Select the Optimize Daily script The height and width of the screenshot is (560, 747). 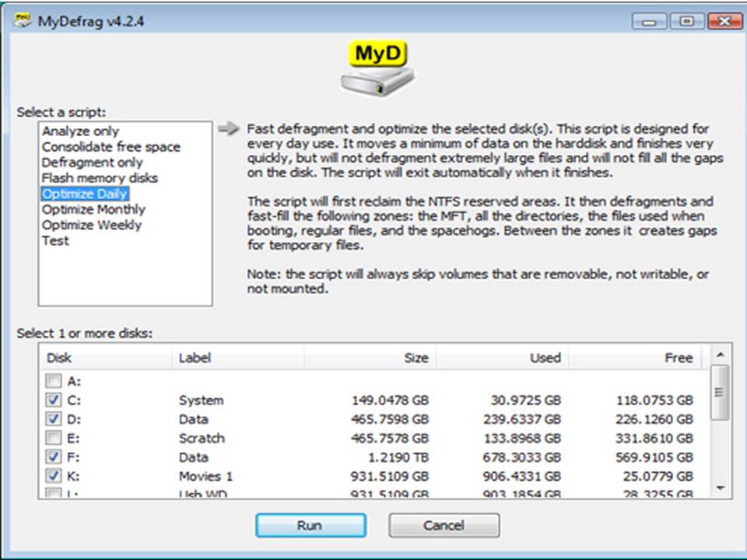pyautogui.click(x=85, y=194)
